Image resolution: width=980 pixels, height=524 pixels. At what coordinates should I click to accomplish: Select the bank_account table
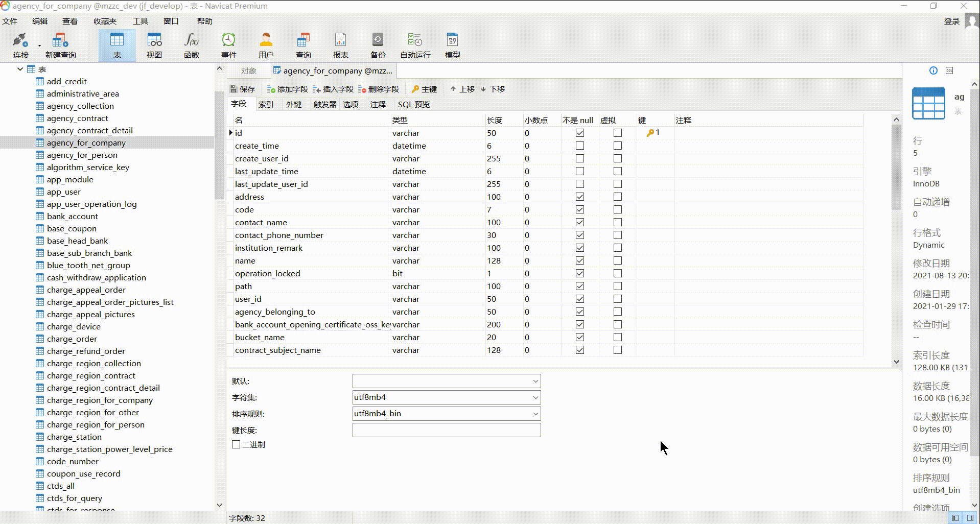coord(73,216)
